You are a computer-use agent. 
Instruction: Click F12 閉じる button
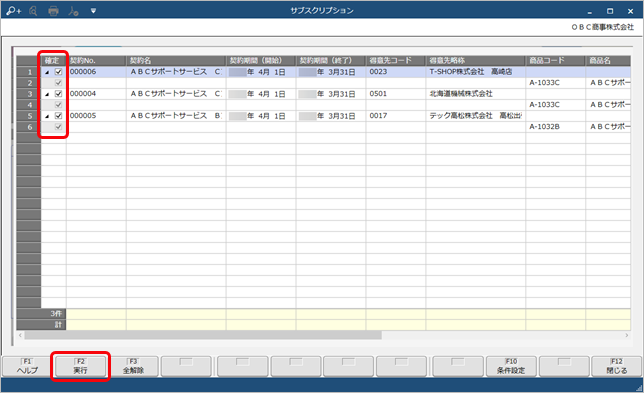(616, 366)
